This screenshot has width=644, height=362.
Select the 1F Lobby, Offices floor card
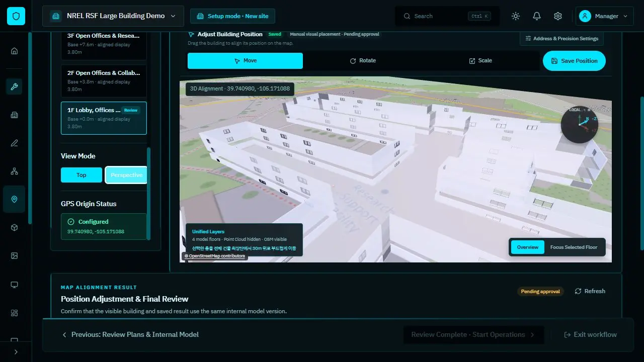tap(104, 118)
